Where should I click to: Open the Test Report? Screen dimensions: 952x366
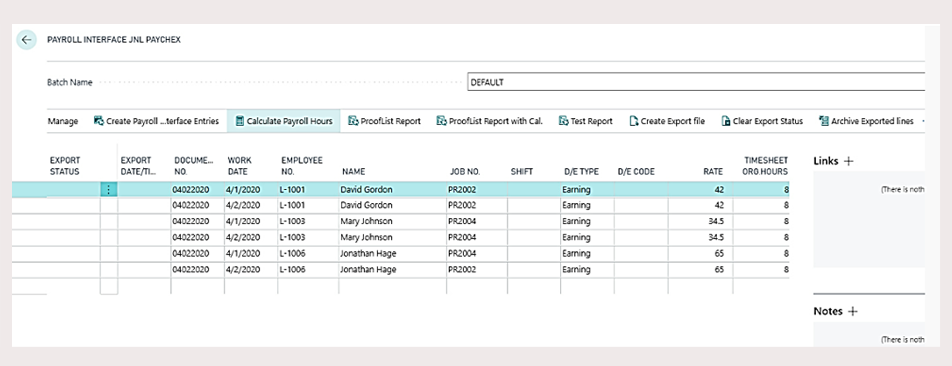586,121
